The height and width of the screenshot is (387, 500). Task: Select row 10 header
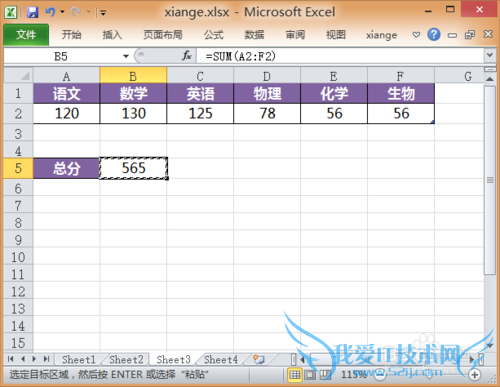pos(18,257)
